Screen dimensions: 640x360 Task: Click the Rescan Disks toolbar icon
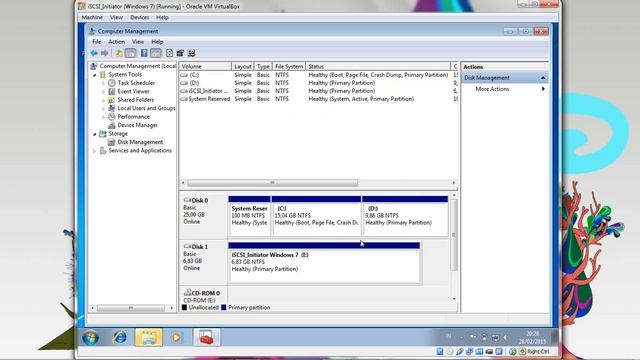(x=180, y=53)
